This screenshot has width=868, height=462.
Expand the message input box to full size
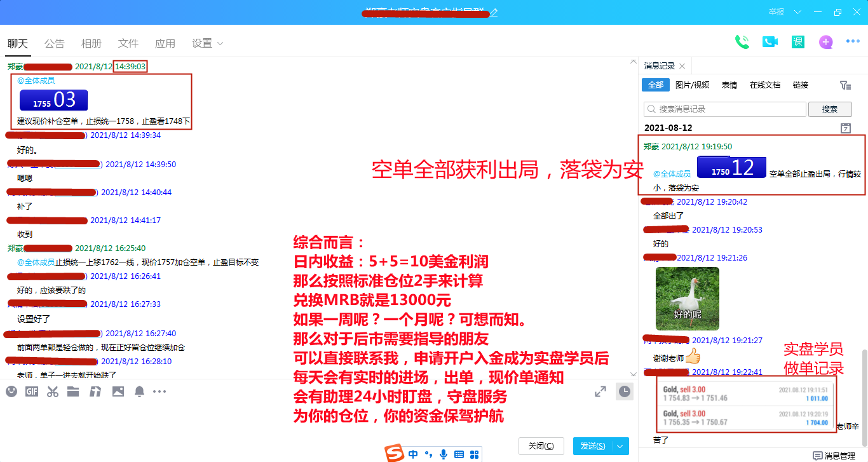point(600,391)
